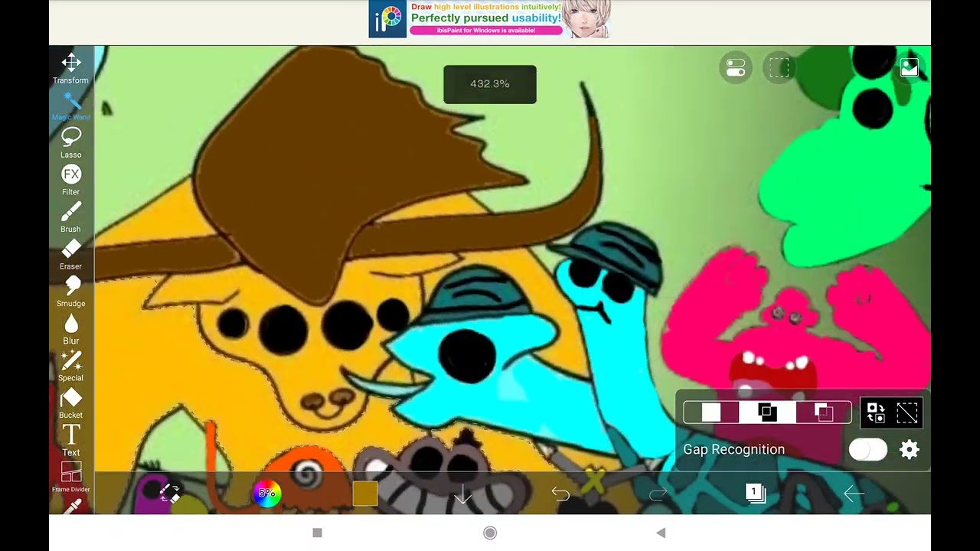Open the ibisPaint for Windows ad banner
The width and height of the screenshot is (980, 551).
pyautogui.click(x=490, y=19)
